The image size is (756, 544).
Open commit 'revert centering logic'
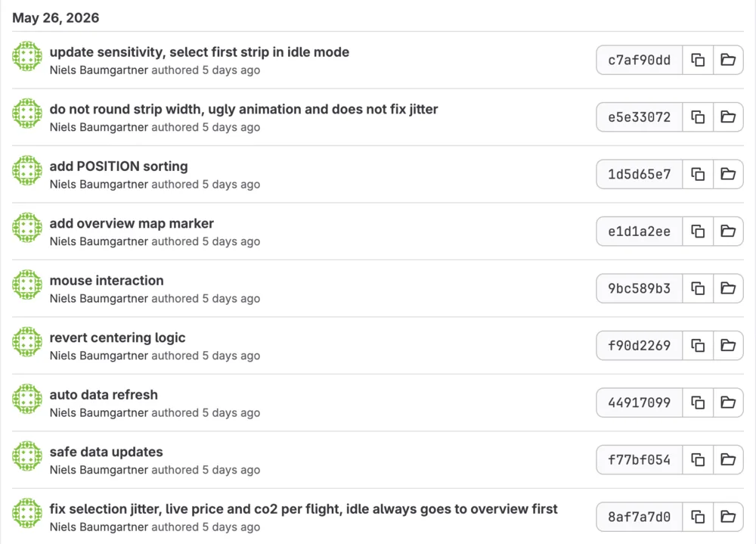(118, 337)
